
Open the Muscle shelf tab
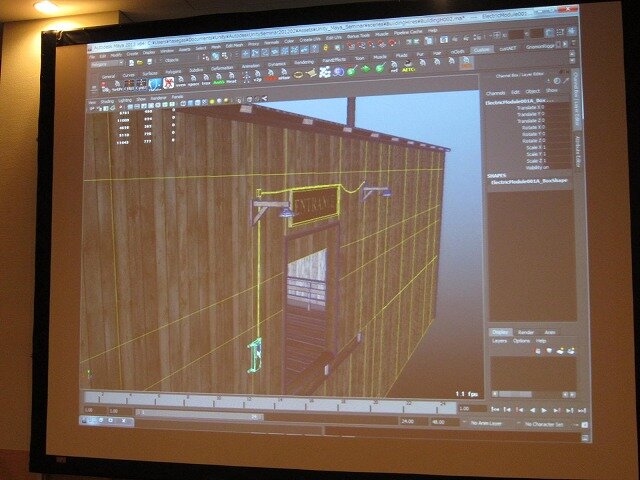[x=380, y=57]
